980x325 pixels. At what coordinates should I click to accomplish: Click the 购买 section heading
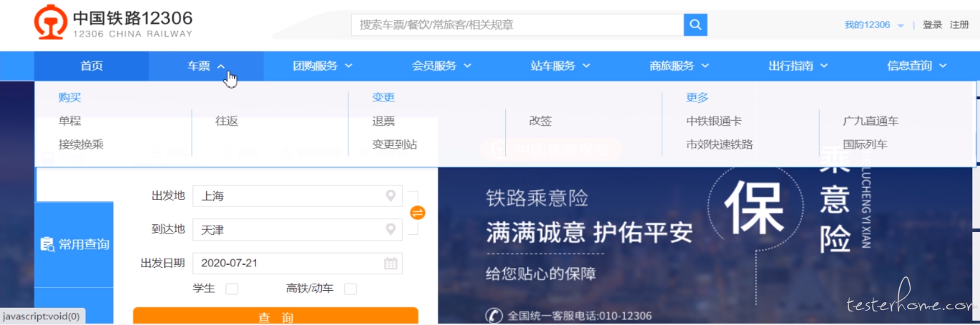tap(70, 98)
